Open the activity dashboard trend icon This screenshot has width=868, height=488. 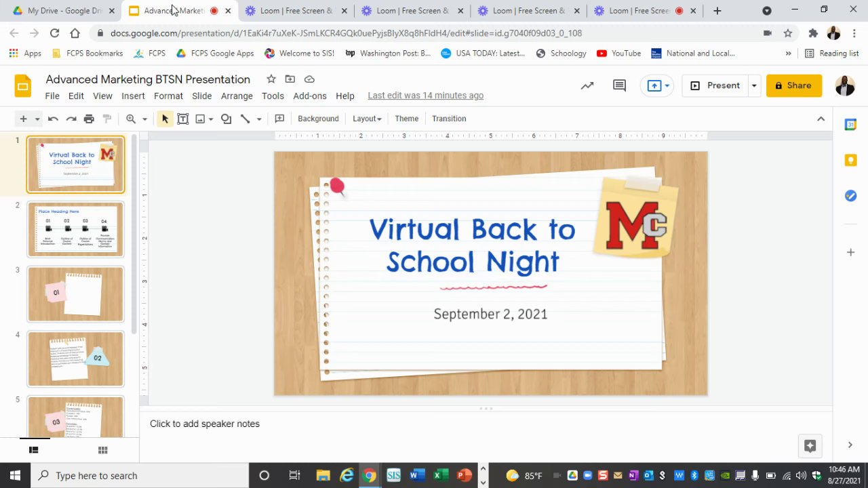point(587,85)
